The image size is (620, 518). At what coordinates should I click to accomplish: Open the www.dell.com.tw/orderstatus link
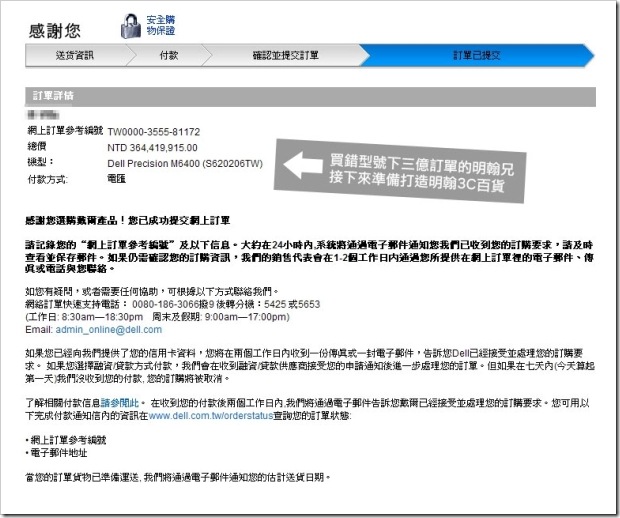point(211,416)
